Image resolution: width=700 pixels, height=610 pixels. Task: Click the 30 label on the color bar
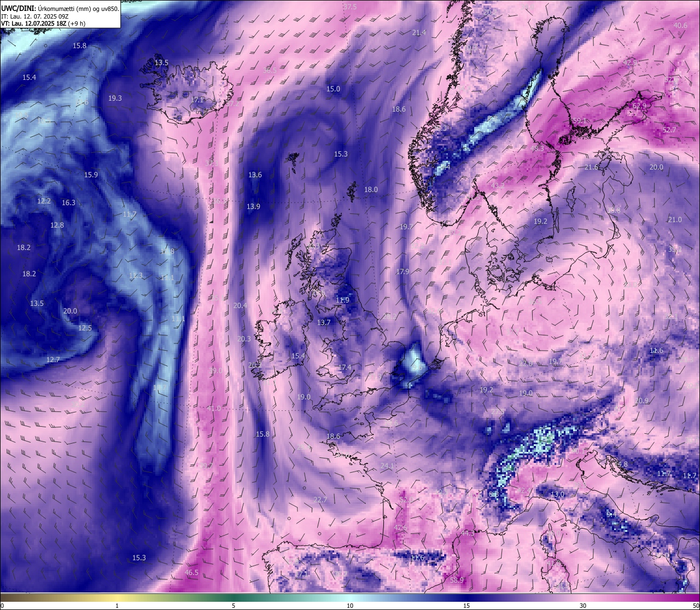[x=583, y=606]
